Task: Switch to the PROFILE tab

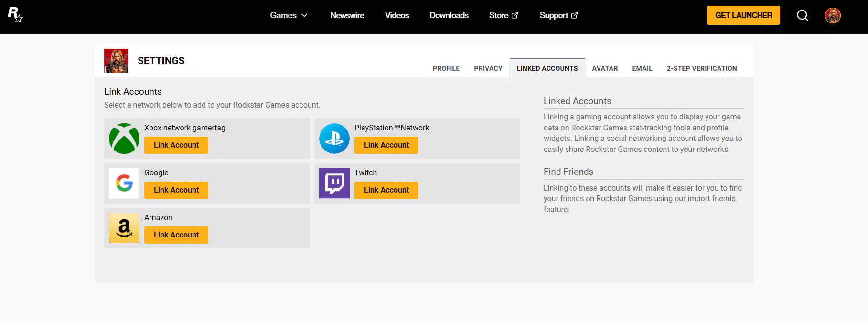Action: point(446,68)
